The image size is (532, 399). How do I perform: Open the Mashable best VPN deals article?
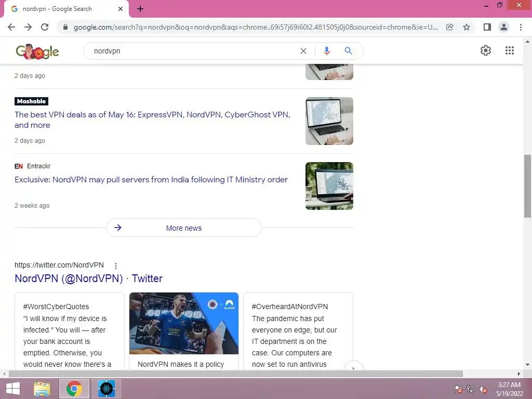coord(152,120)
